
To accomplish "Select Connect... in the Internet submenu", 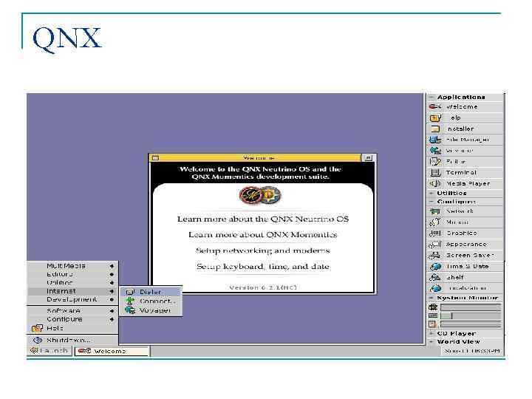I will tap(151, 301).
